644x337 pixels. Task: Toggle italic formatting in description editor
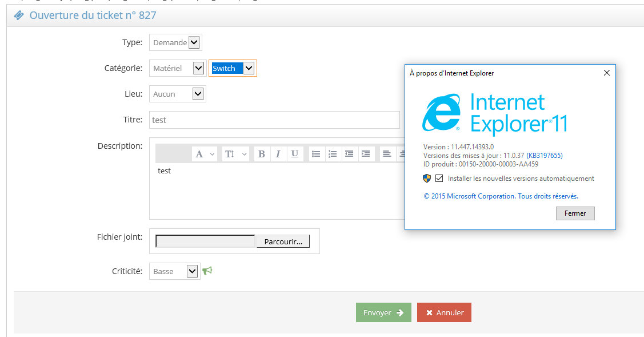pyautogui.click(x=278, y=154)
